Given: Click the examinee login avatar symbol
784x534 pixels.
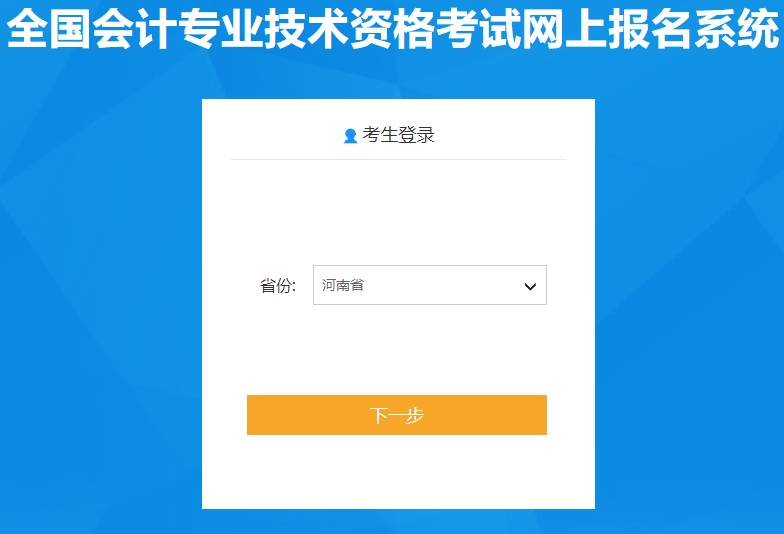Looking at the screenshot, I should (350, 136).
